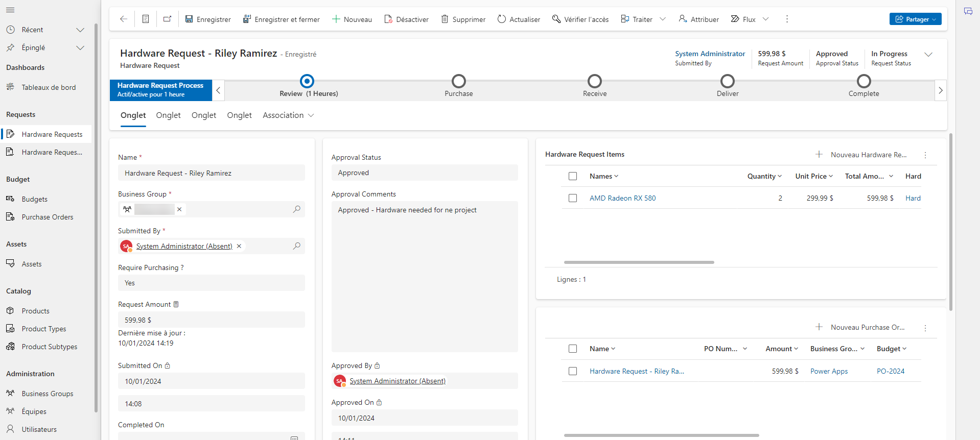The height and width of the screenshot is (440, 980).
Task: Sort by Quantity column header
Action: [764, 176]
